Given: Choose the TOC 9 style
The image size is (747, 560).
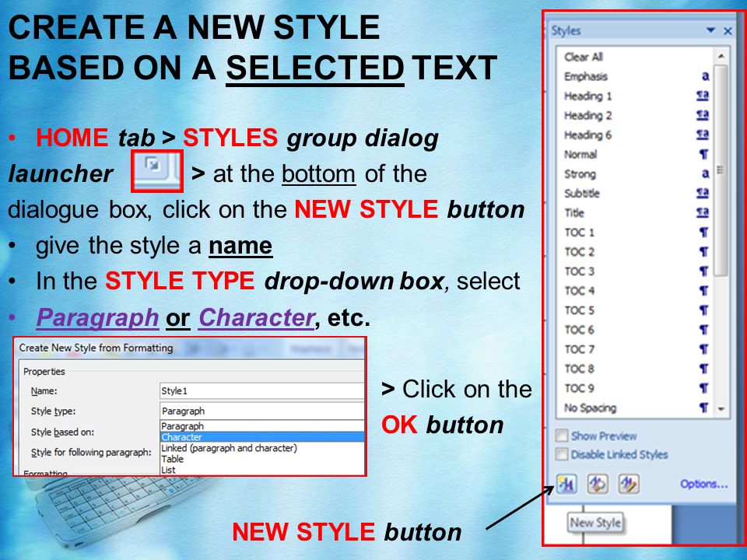Looking at the screenshot, I should click(637, 389).
